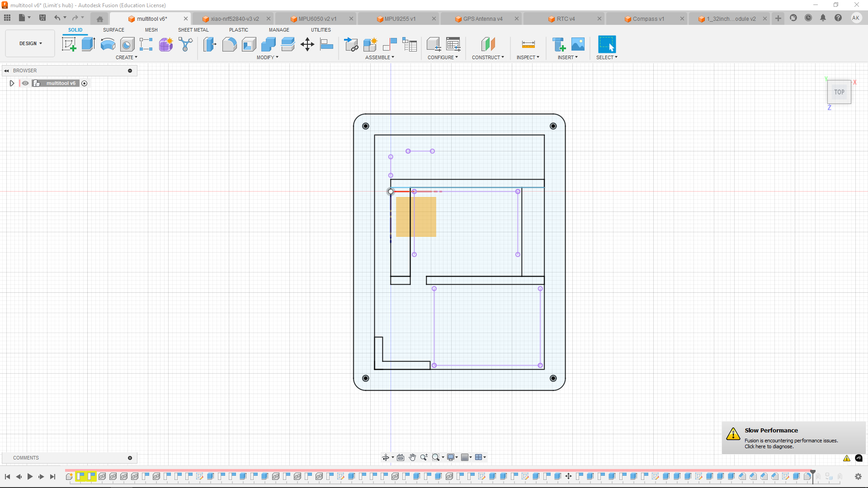This screenshot has height=488, width=868.
Task: Activate the Move/Copy tool
Action: pos(307,44)
